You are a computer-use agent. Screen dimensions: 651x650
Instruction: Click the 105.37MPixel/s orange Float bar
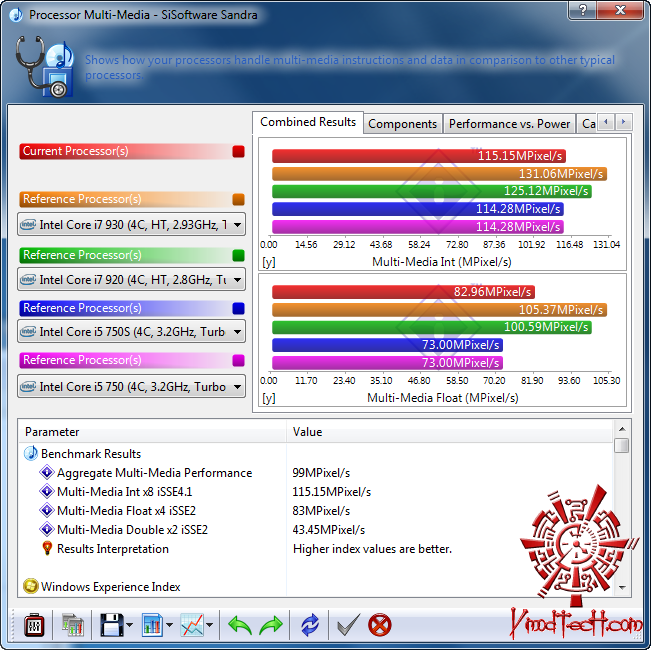tap(439, 310)
